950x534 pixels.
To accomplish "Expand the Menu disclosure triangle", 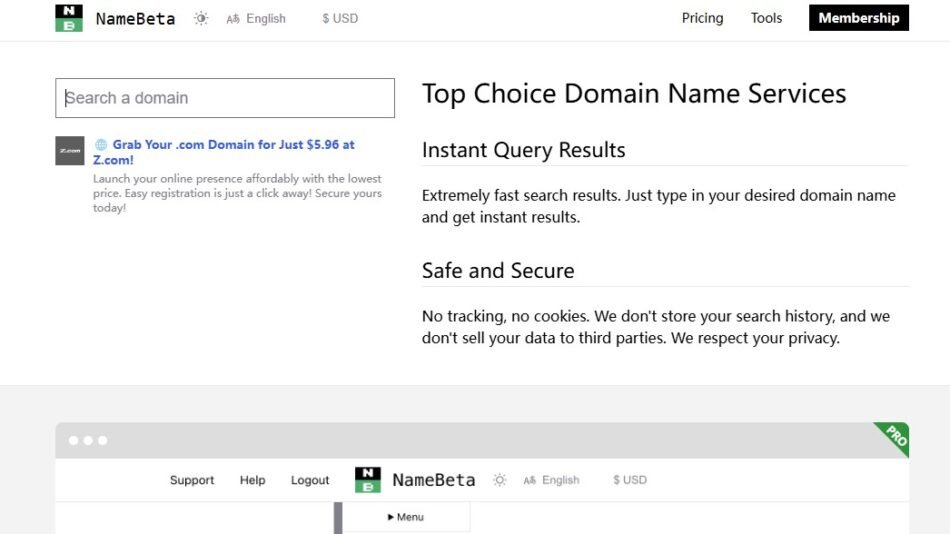I will click(x=391, y=517).
